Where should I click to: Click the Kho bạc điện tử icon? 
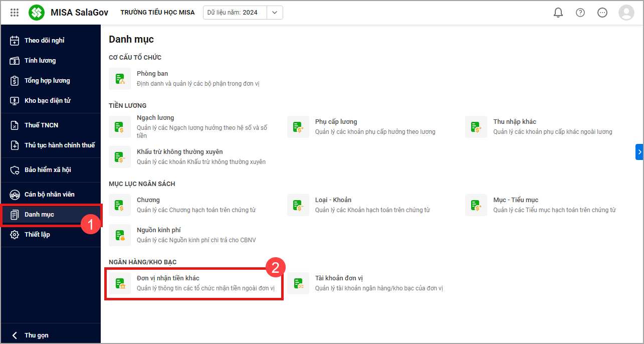[x=15, y=101]
